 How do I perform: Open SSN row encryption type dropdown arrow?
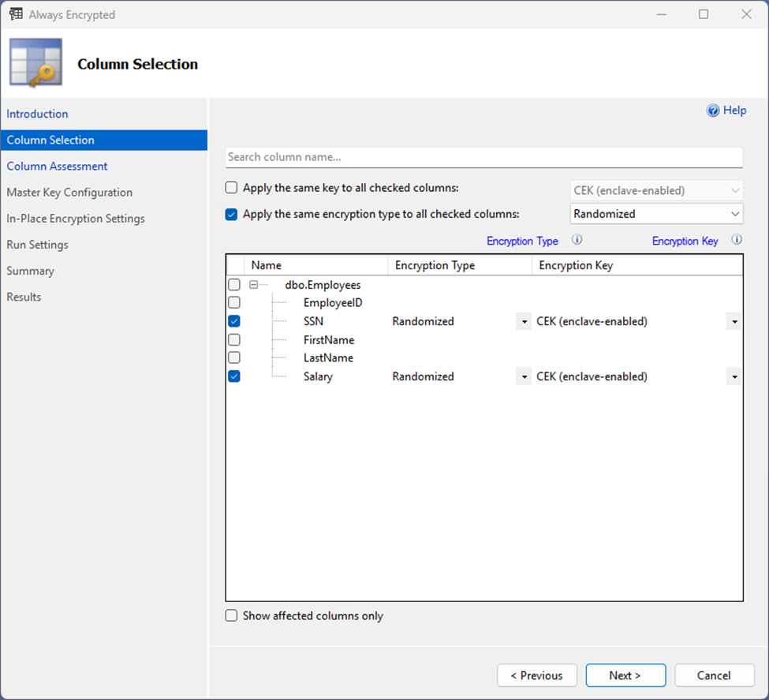[x=524, y=321]
